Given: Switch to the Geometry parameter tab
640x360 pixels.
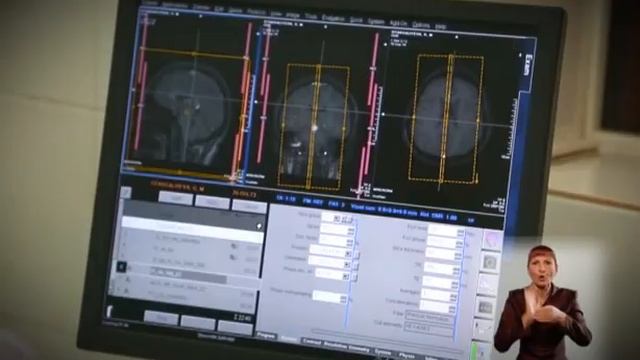Looking at the screenshot, I should (x=359, y=348).
